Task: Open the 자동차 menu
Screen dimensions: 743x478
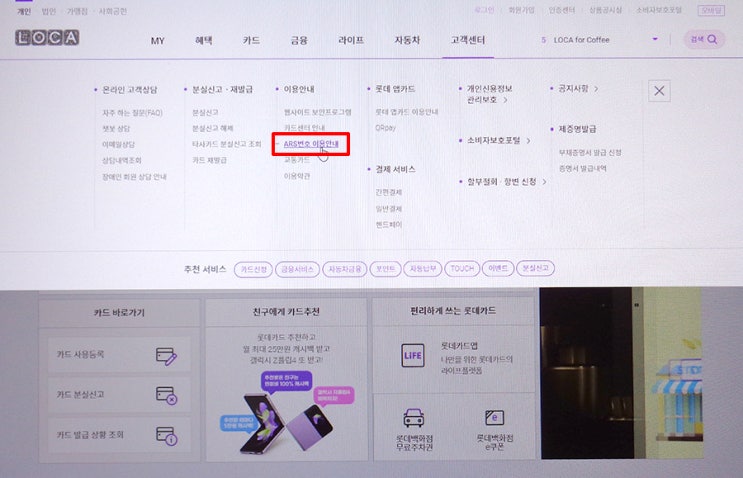Action: 408,40
